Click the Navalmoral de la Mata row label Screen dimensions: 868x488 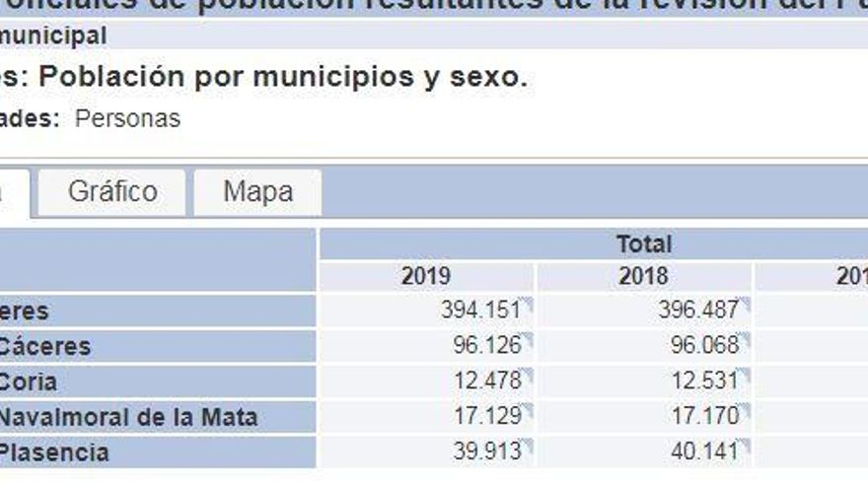point(127,417)
